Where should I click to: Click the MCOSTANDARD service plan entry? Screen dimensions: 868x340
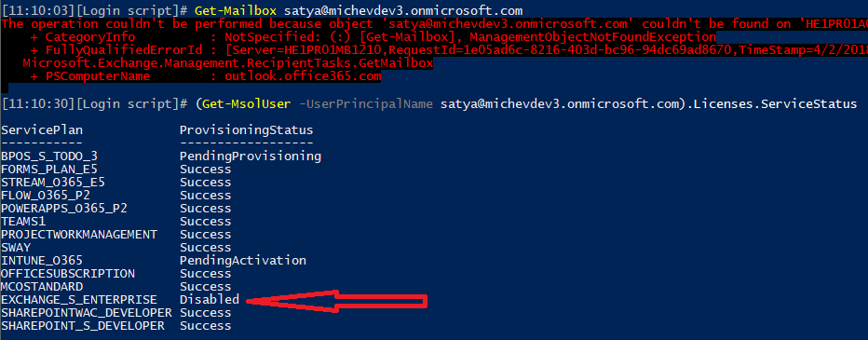[42, 287]
